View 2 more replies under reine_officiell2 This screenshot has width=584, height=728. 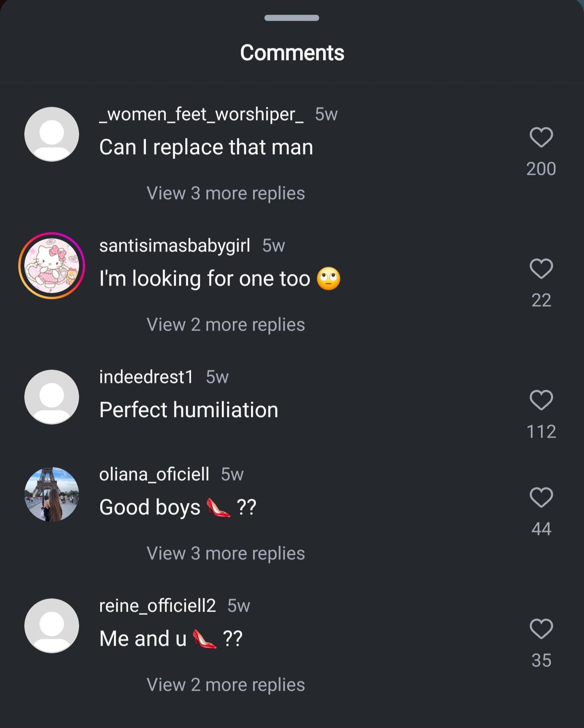225,685
